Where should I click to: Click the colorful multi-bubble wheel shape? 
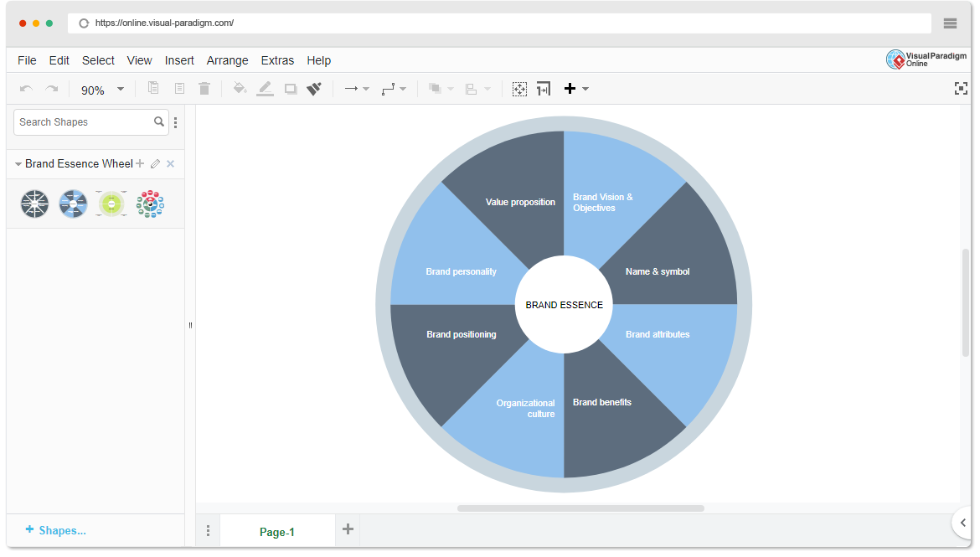[x=150, y=204]
